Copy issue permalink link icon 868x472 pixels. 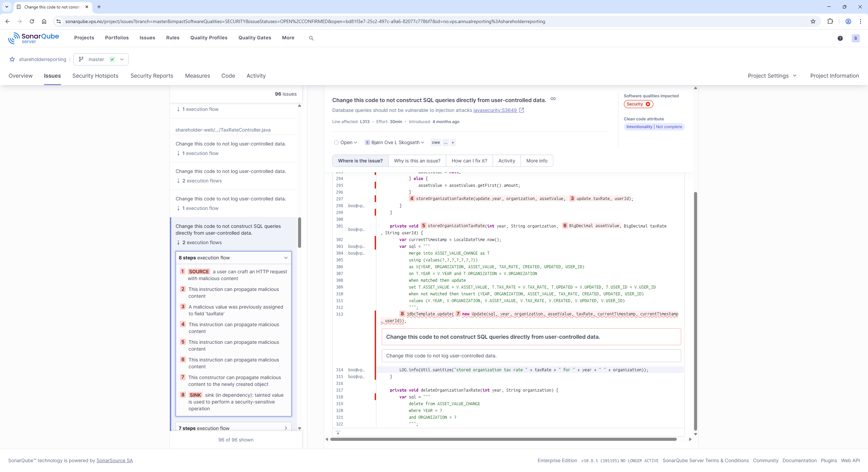(x=553, y=99)
